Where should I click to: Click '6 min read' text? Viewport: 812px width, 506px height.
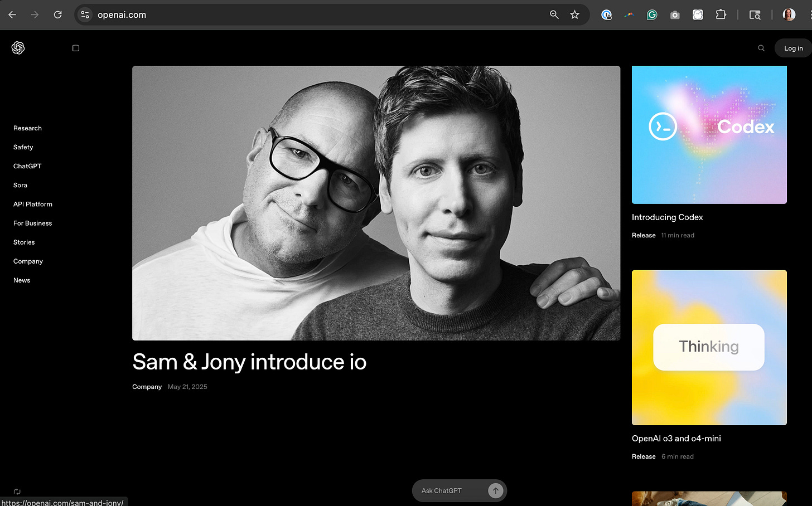678,456
